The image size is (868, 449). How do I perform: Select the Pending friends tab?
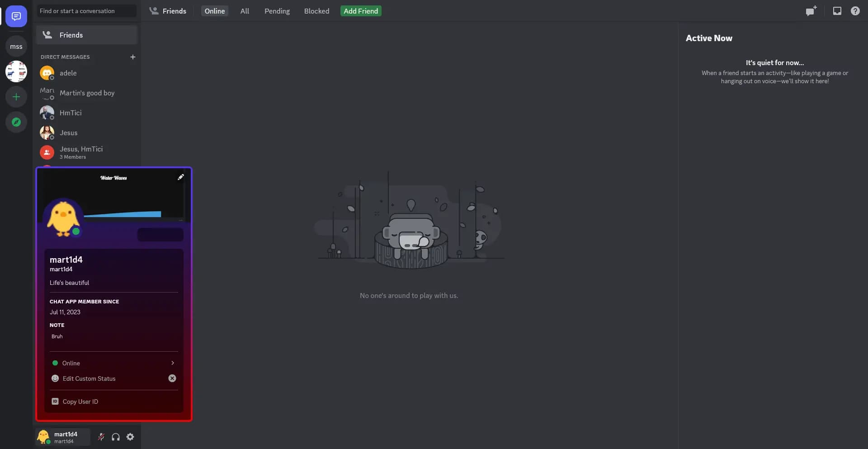277,11
